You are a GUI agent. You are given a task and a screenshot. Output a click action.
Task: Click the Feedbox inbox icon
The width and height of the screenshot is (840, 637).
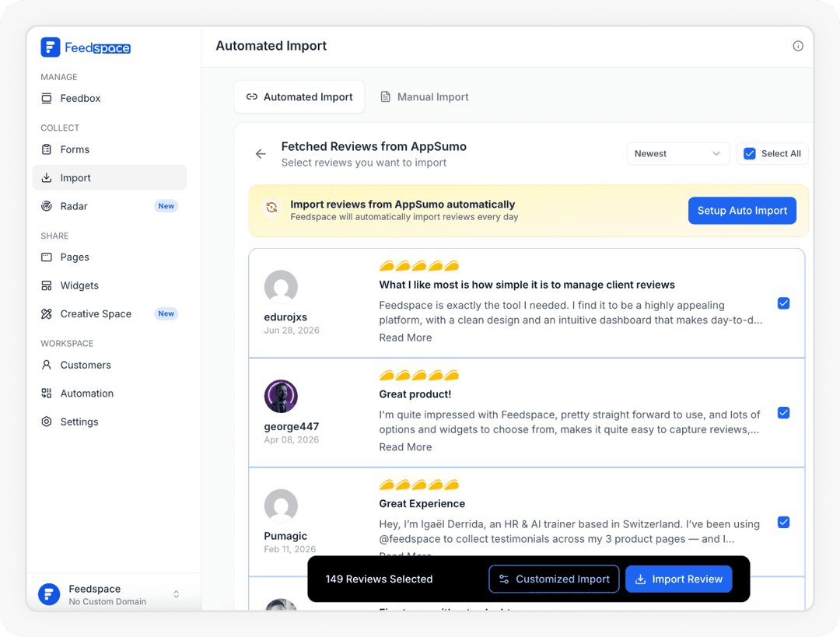click(x=47, y=98)
